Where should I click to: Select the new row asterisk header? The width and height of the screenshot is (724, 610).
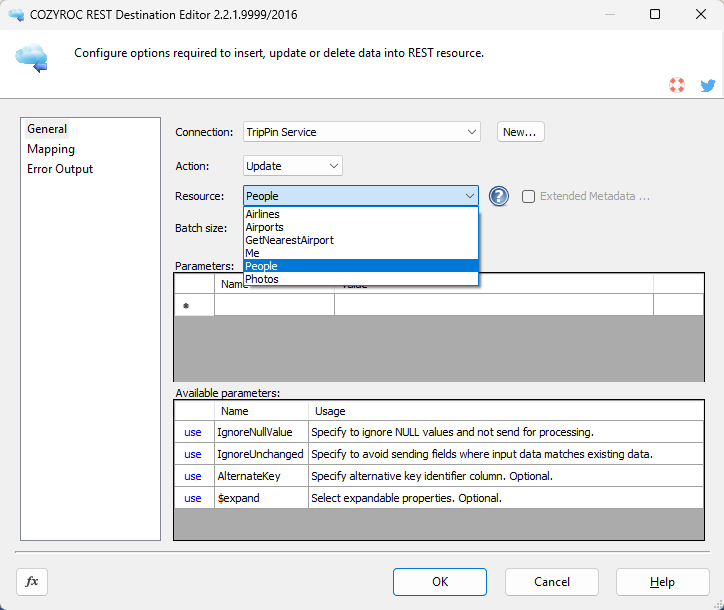tap(194, 305)
